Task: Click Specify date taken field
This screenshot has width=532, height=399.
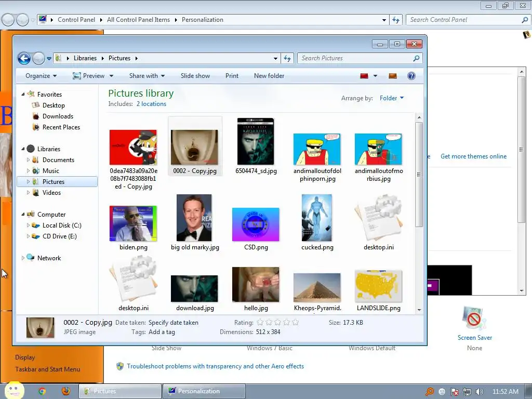Action: 174,323
